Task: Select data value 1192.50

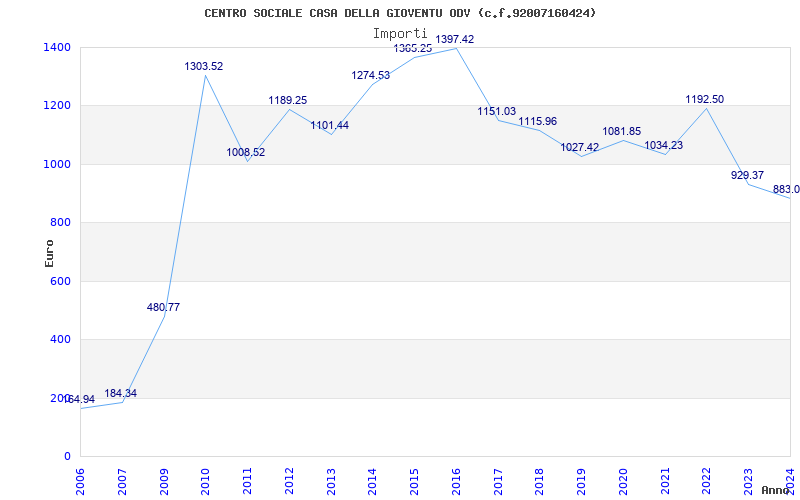Action: (x=705, y=99)
